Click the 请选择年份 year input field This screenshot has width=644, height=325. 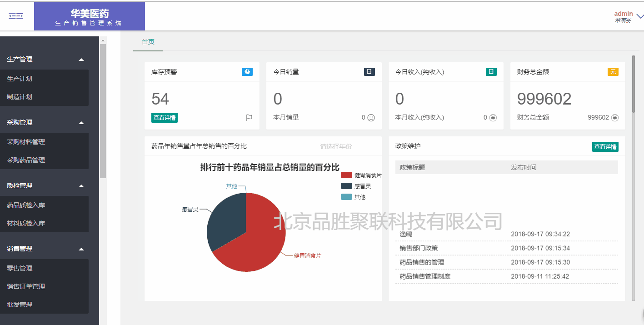coord(336,146)
